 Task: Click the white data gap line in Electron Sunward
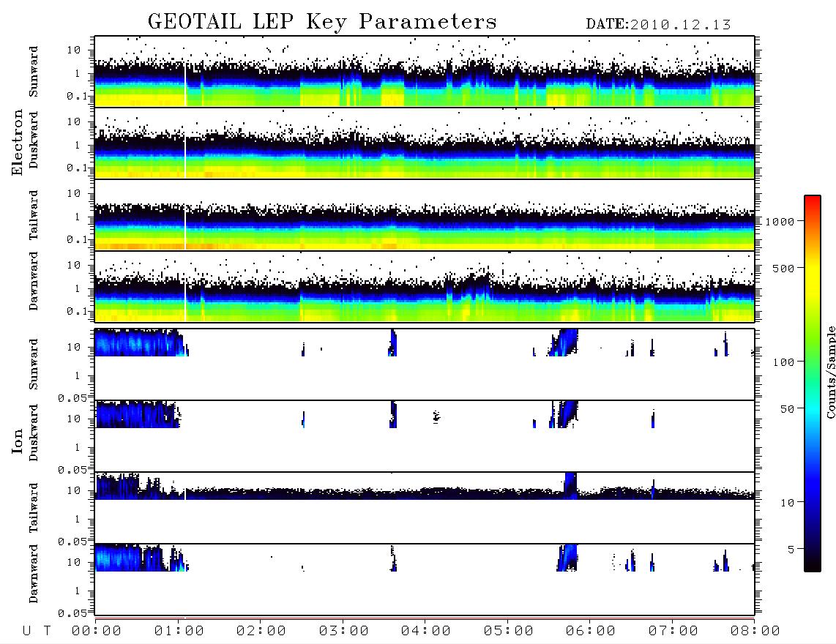pos(185,84)
